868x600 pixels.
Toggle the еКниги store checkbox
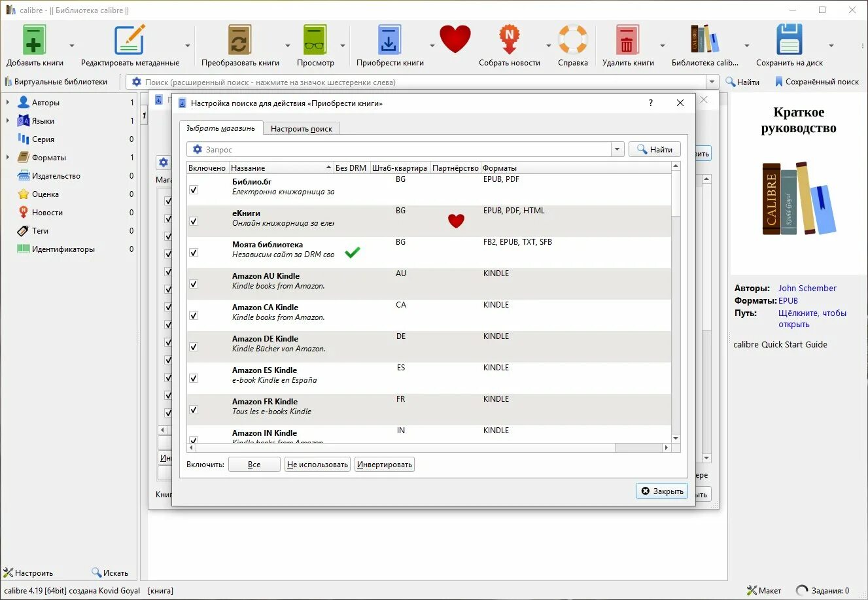pos(194,221)
